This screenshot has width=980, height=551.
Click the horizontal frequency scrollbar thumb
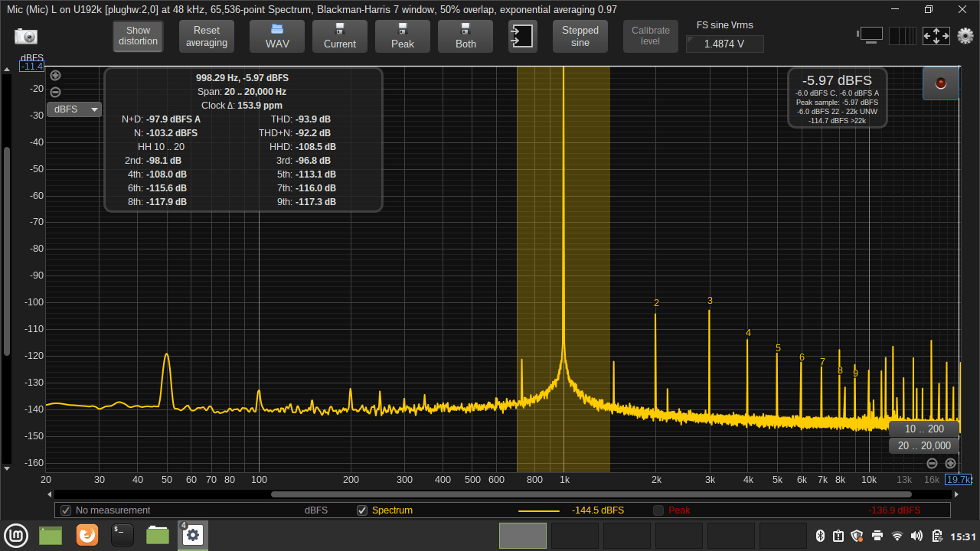[591, 494]
